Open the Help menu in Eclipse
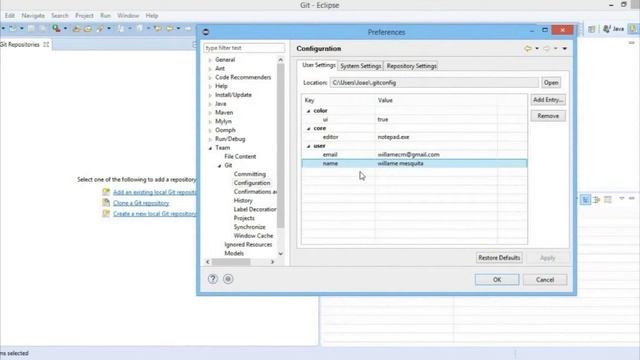The width and height of the screenshot is (640, 360). (x=151, y=16)
